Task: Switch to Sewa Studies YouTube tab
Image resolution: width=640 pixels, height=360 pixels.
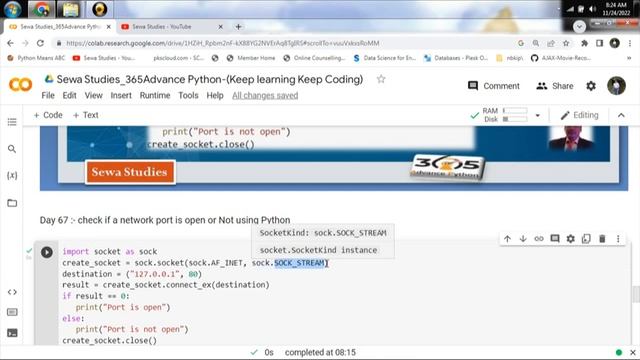Action: pyautogui.click(x=162, y=27)
